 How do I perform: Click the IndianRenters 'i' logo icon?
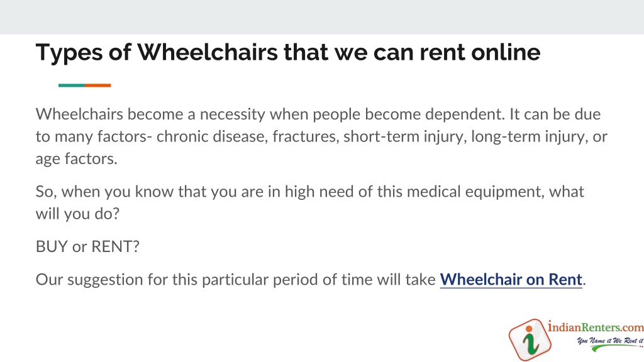tap(530, 340)
